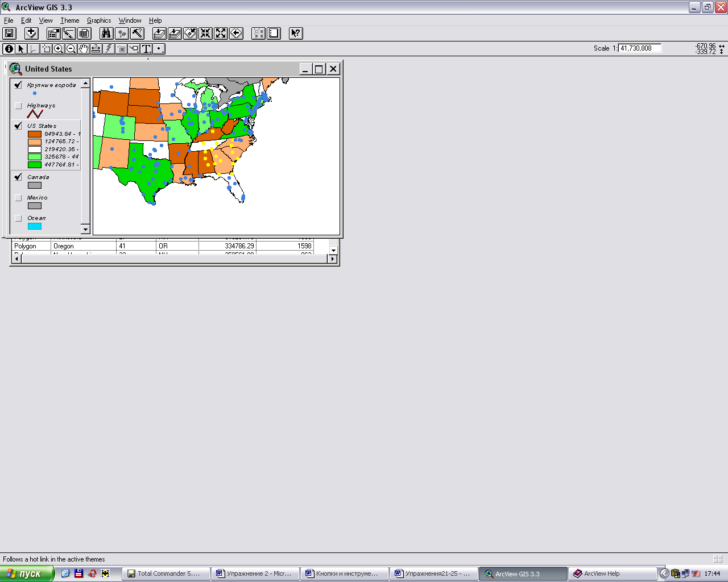Switch to Total Commander taskbar button
Viewport: 728px width, 582px height.
(166, 573)
